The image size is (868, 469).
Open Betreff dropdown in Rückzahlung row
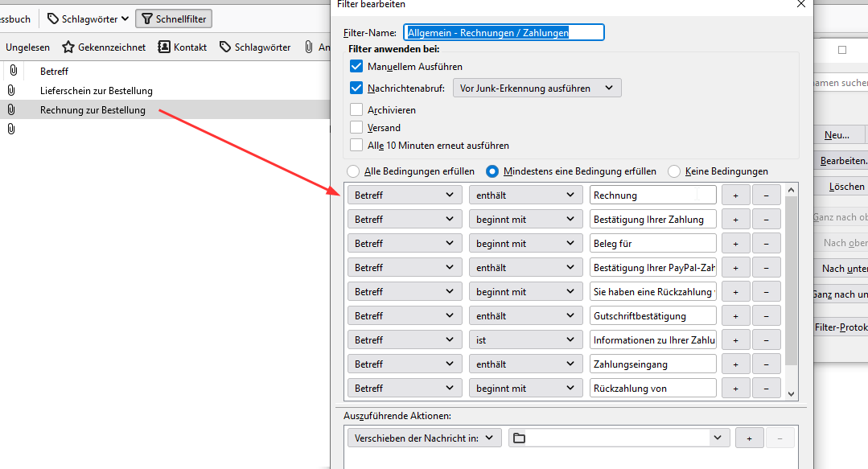click(x=405, y=291)
